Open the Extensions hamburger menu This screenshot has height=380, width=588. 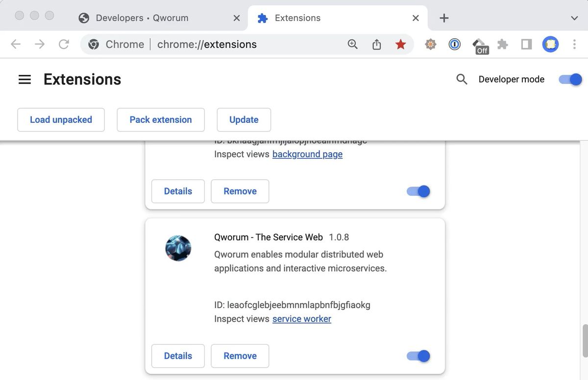pos(24,79)
